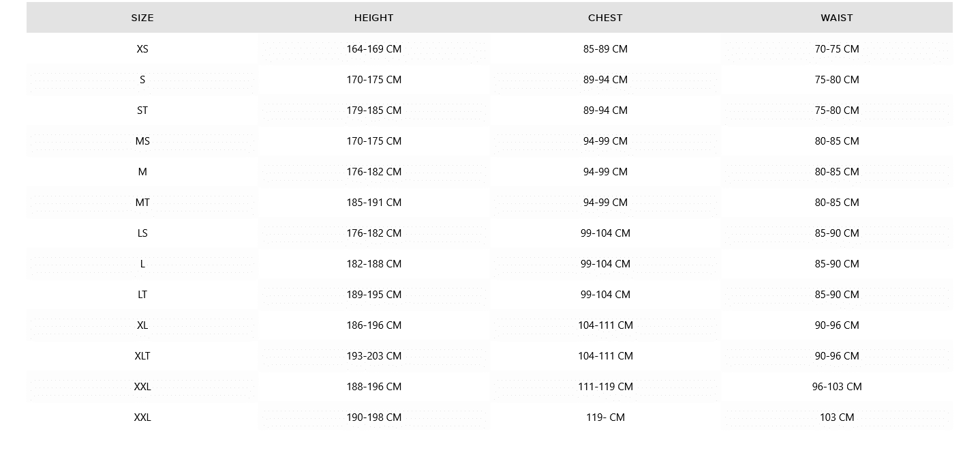Click the LS size label
The height and width of the screenshot is (455, 980).
coord(142,233)
